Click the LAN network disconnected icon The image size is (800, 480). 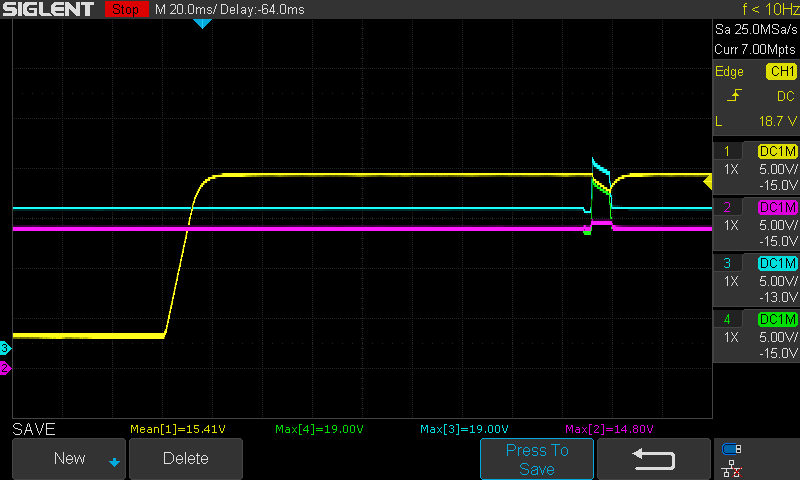(732, 469)
